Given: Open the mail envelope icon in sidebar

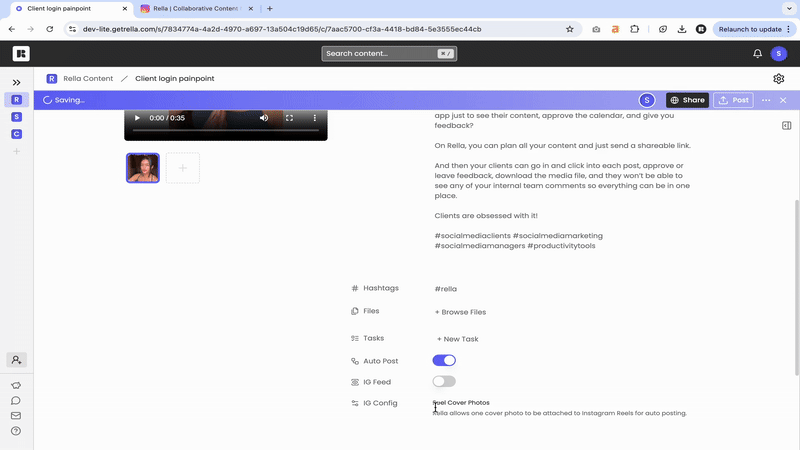Looking at the screenshot, I should (16, 415).
